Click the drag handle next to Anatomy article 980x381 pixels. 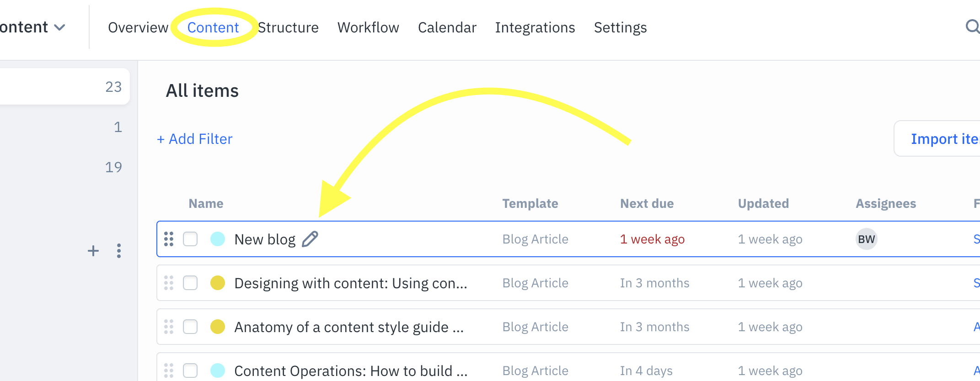point(168,327)
